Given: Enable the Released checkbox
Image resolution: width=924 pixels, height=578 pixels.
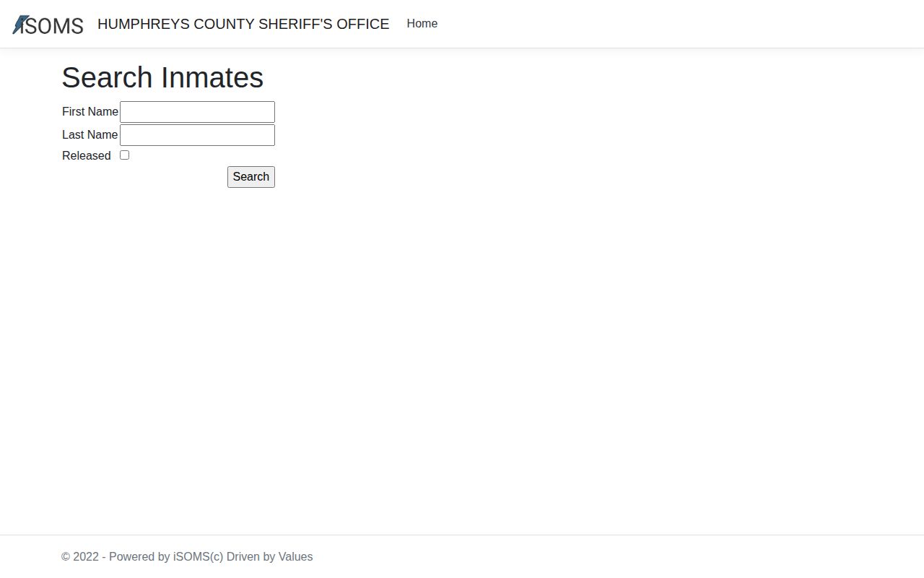Looking at the screenshot, I should 124,155.
